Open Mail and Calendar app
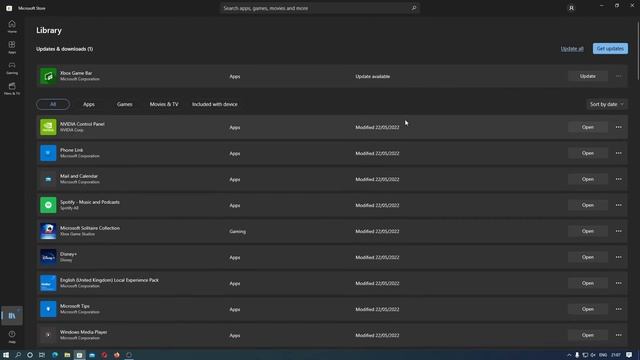The height and width of the screenshot is (360, 640). (588, 179)
